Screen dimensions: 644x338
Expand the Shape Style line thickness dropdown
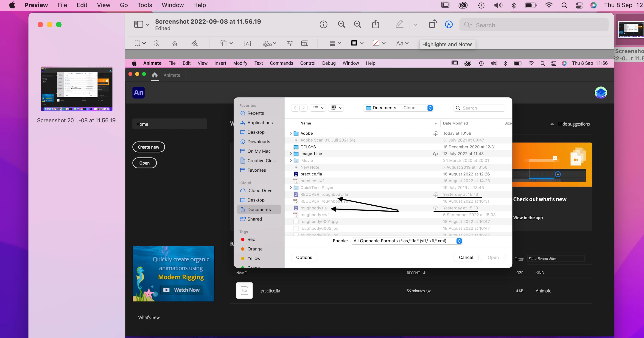(x=335, y=43)
